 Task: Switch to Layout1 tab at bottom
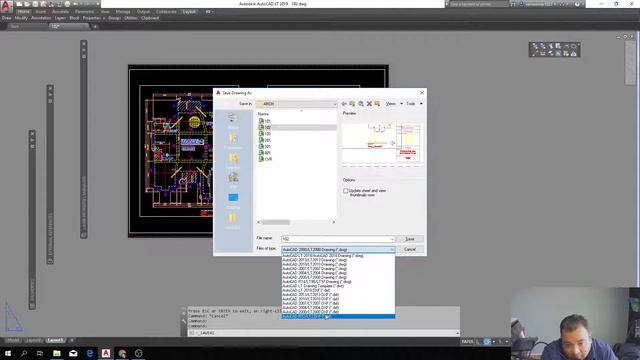[55, 340]
